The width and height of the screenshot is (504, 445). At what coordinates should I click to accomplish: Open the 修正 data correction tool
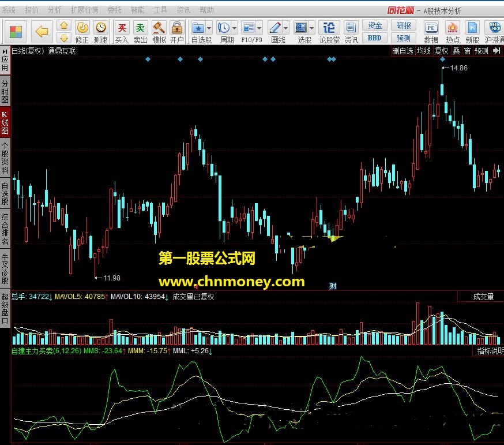[x=82, y=32]
